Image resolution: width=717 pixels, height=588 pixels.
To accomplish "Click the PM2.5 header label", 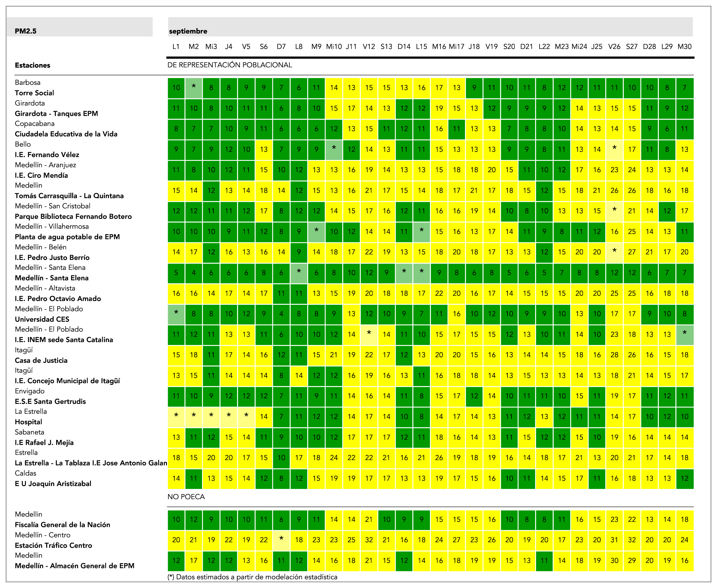I will pyautogui.click(x=25, y=31).
